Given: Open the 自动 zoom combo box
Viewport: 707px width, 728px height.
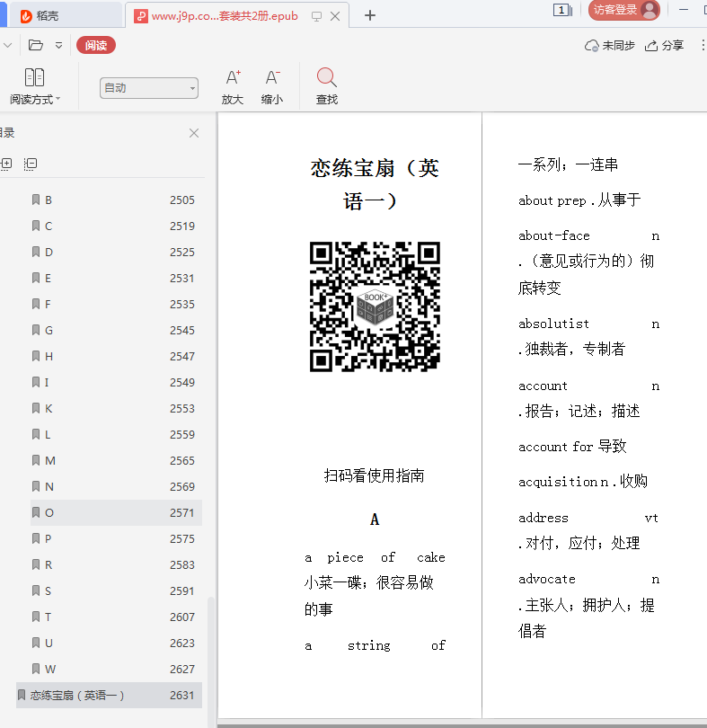Looking at the screenshot, I should tap(149, 87).
